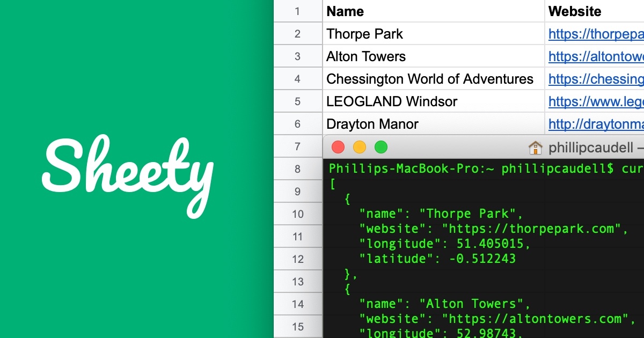Click the longitude 51.405015 line

(445, 244)
